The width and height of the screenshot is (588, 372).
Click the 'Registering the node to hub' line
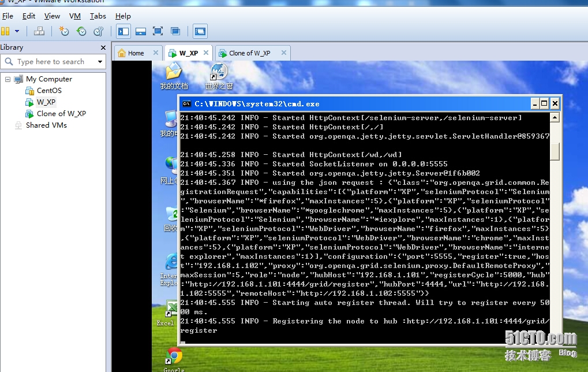pos(365,326)
